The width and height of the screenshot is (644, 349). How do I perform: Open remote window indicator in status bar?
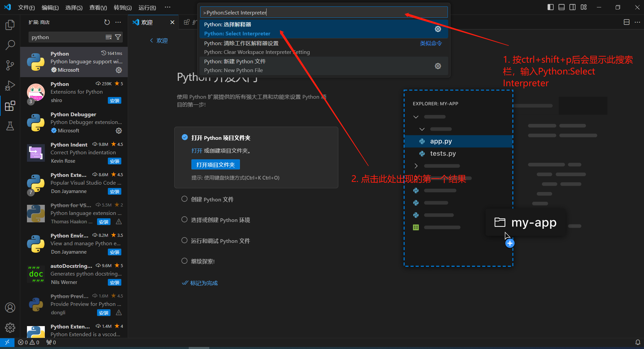pos(7,342)
